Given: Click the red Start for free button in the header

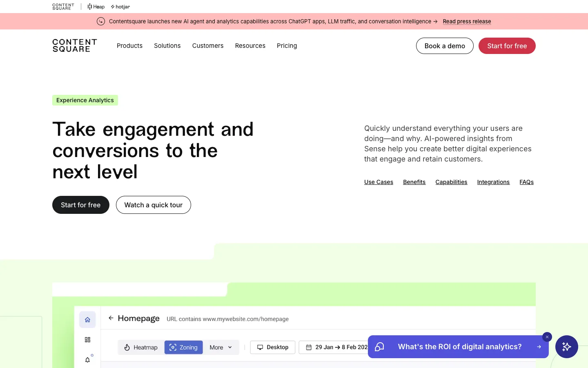Looking at the screenshot, I should (507, 46).
